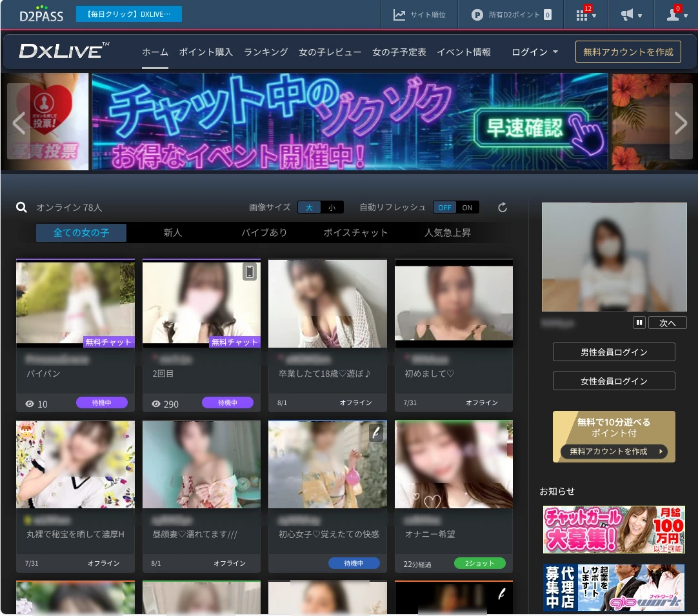Select the ボイスチャット tab

point(355,232)
